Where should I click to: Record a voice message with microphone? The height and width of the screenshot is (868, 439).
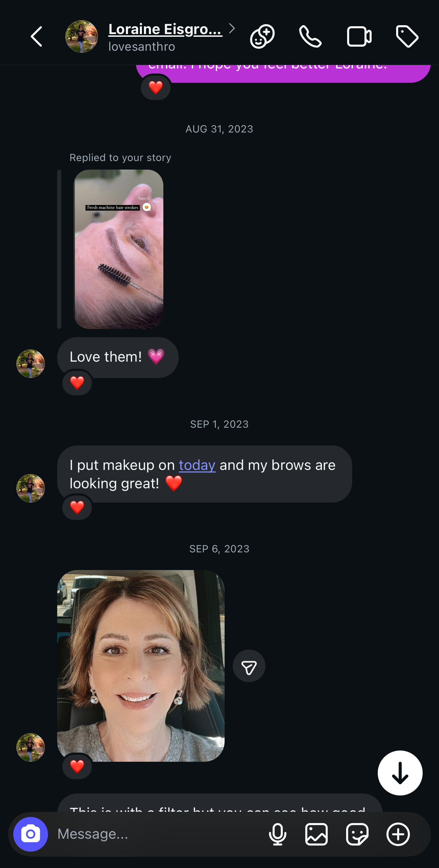pos(278,834)
